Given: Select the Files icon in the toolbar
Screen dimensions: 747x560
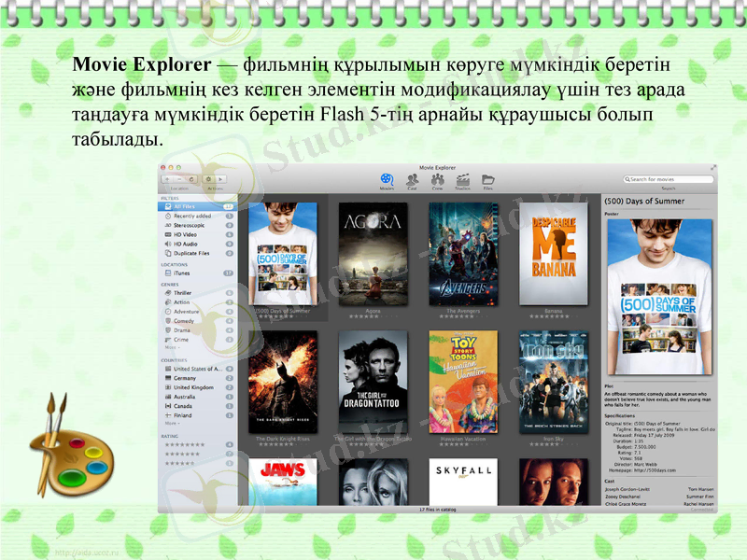Looking at the screenshot, I should [487, 180].
